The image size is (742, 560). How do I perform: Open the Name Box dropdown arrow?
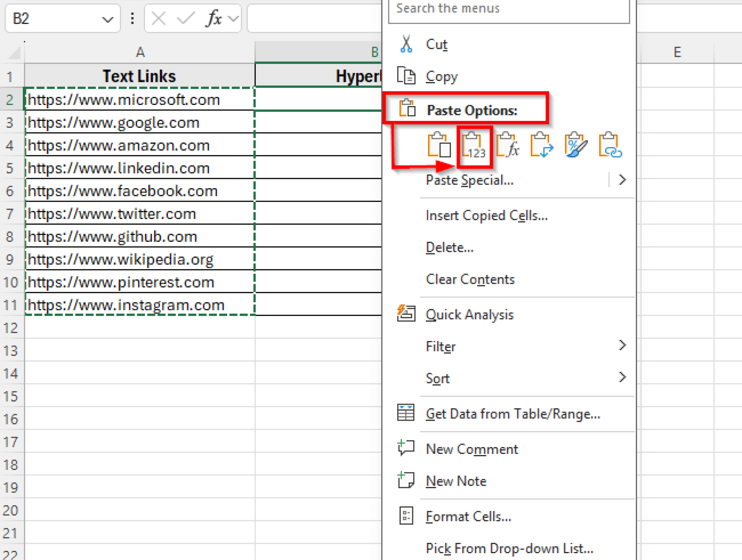[x=108, y=19]
